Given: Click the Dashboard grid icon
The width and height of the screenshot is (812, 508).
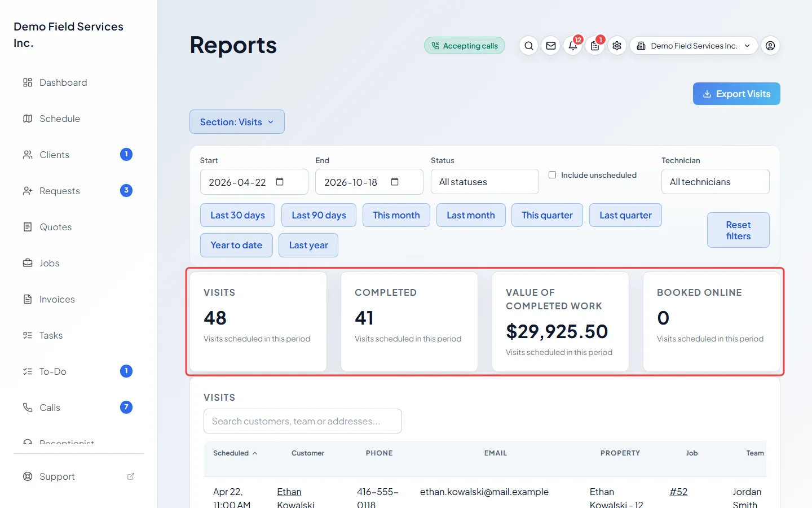Looking at the screenshot, I should coord(28,82).
